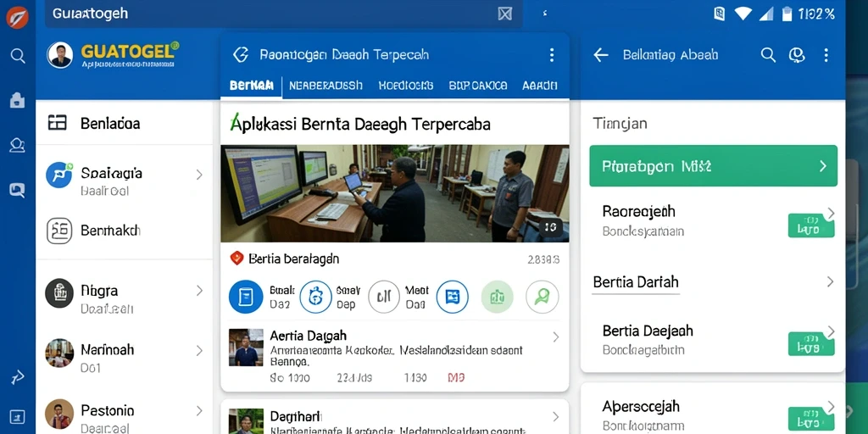868x434 pixels.
Task: Click the green outlined search circle icon
Action: click(x=542, y=297)
